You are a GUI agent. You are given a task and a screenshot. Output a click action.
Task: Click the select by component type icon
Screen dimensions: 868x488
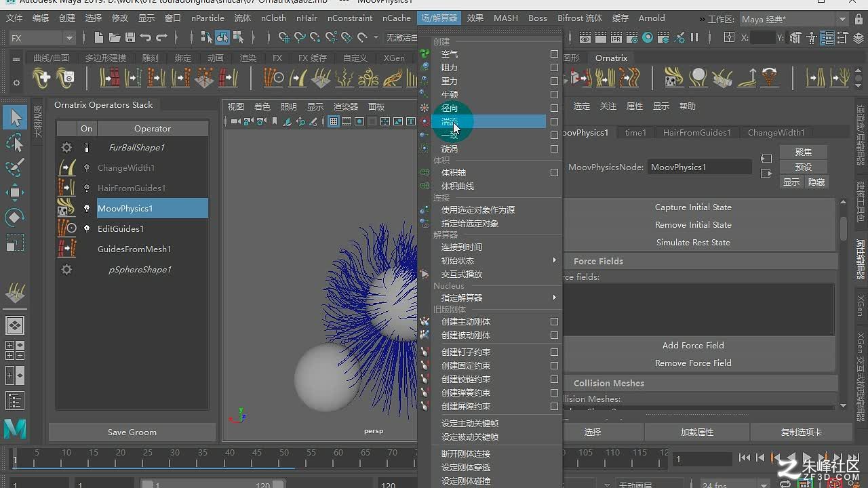coord(238,38)
